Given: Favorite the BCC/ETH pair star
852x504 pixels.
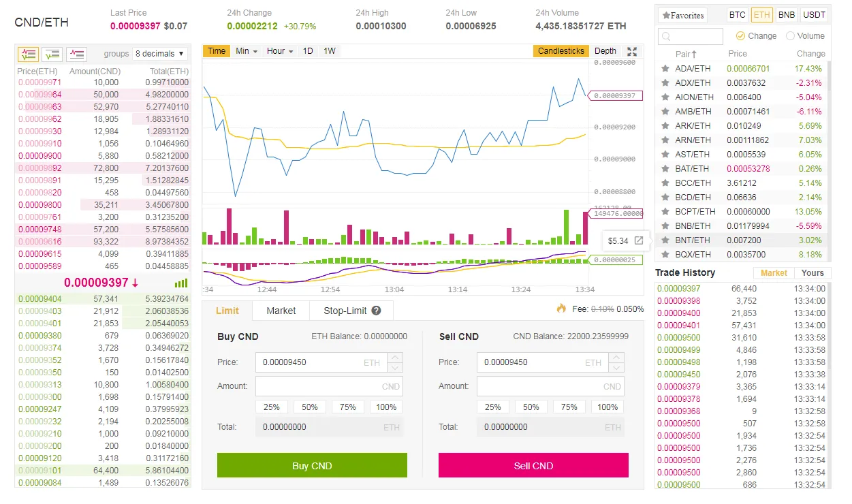Looking at the screenshot, I should (665, 183).
